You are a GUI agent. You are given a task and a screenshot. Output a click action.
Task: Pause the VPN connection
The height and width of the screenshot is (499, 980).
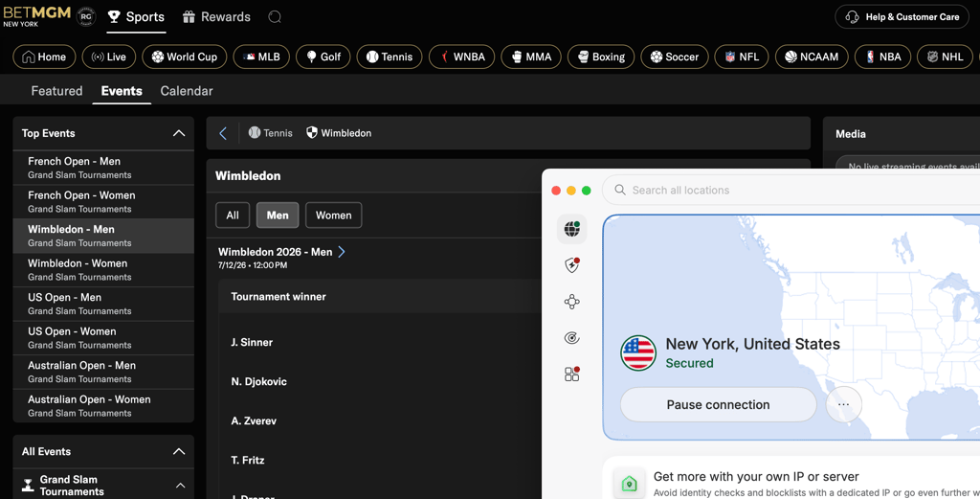(x=718, y=404)
